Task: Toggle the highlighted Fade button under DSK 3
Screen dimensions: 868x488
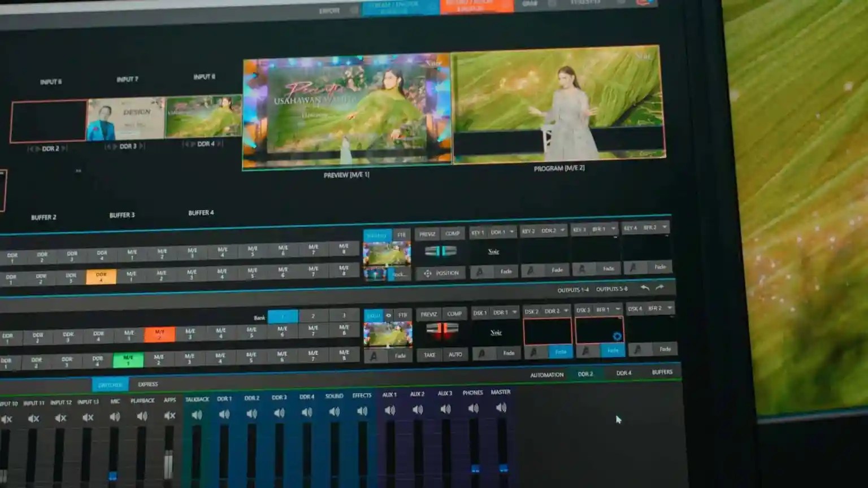Action: click(613, 351)
